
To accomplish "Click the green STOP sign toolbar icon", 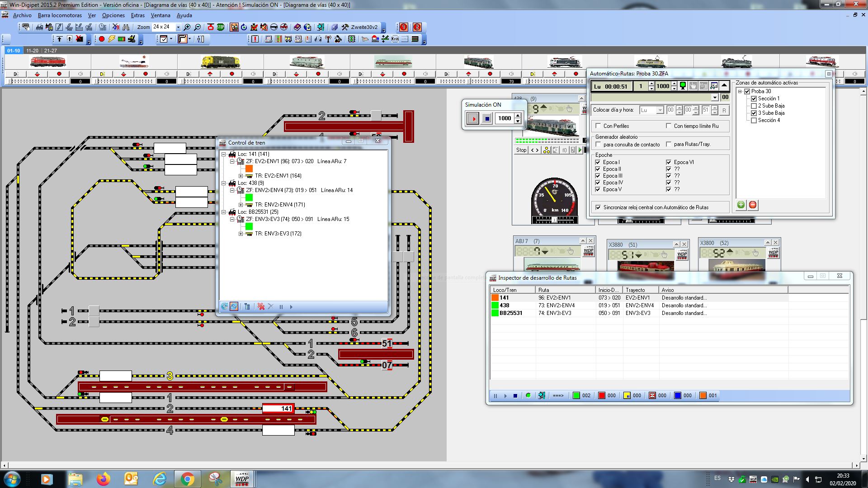I will coord(221,27).
